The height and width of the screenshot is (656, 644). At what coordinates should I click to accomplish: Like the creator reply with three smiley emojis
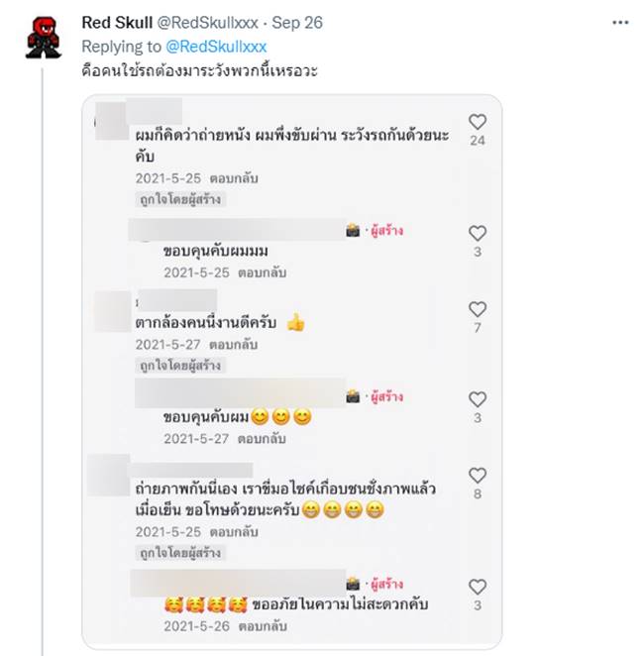coord(478,399)
